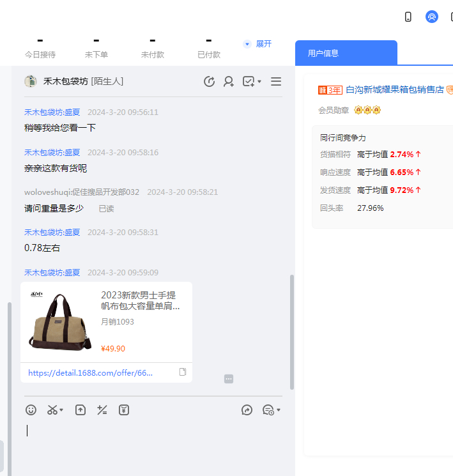Open the 白沟新城耀果箱包销售店 store link

394,90
